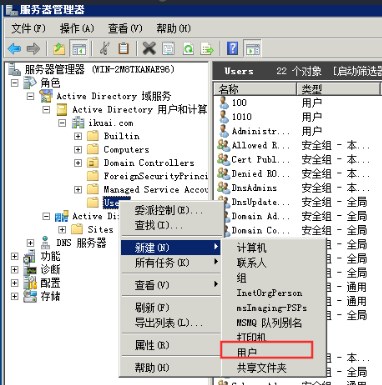Click the server manager root node icon
This screenshot has width=382, height=385.
14,69
